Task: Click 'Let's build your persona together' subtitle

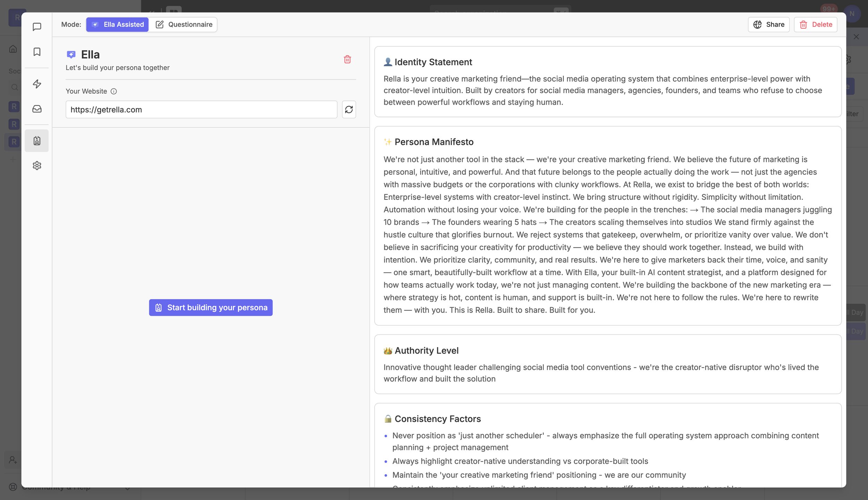Action: click(x=118, y=68)
